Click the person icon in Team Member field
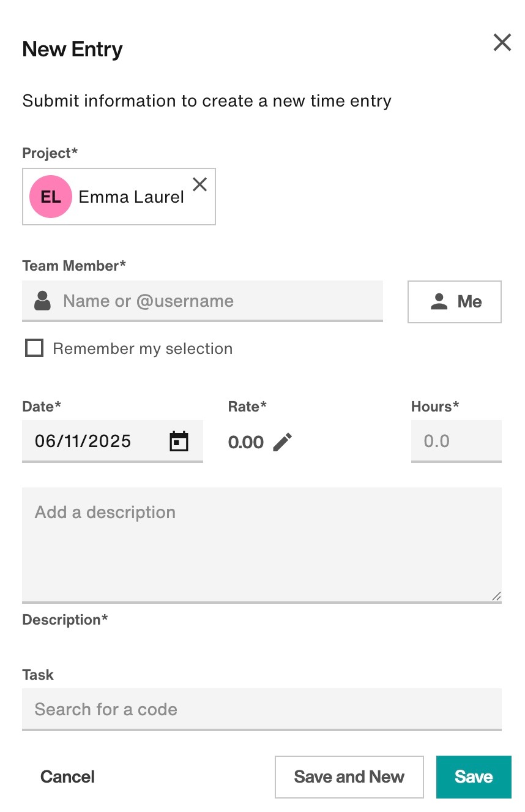This screenshot has height=812, width=525. (x=42, y=301)
